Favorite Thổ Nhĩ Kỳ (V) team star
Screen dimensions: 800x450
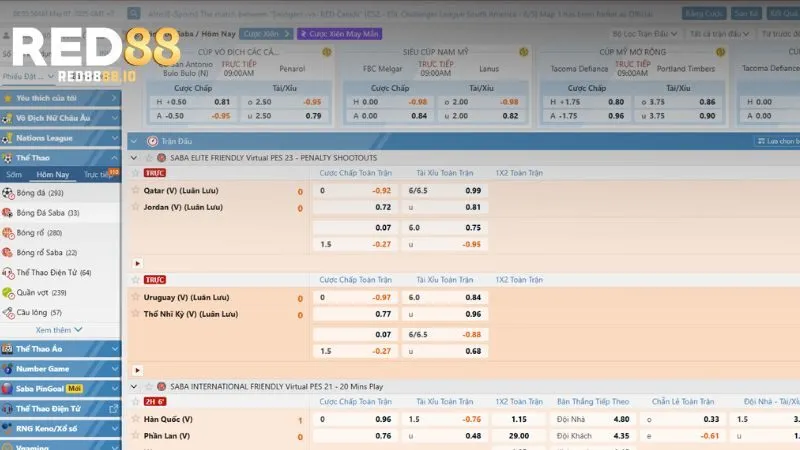(x=135, y=313)
